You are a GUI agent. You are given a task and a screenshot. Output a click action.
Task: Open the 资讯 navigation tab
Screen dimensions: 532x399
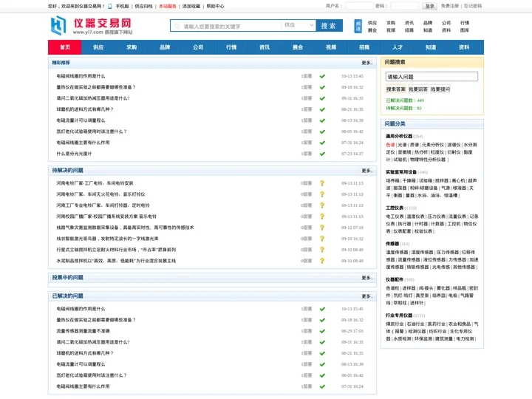click(x=265, y=47)
